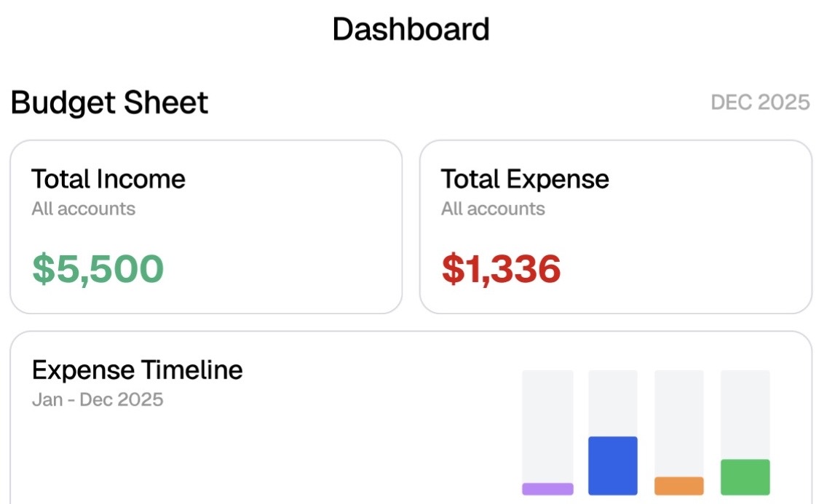The height and width of the screenshot is (504, 827).
Task: Select the green expense bar
Action: [745, 476]
